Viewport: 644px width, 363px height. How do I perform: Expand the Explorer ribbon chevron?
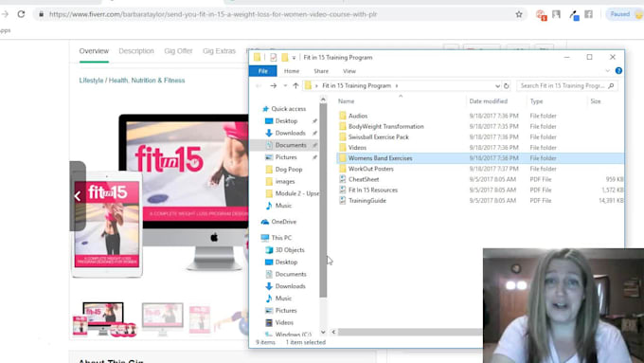click(x=607, y=71)
